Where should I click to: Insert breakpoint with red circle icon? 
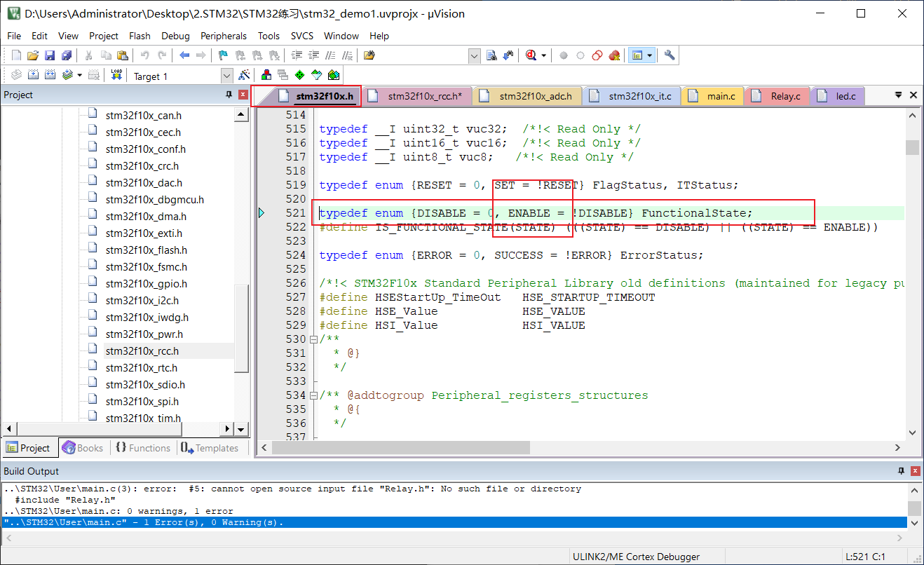[564, 55]
